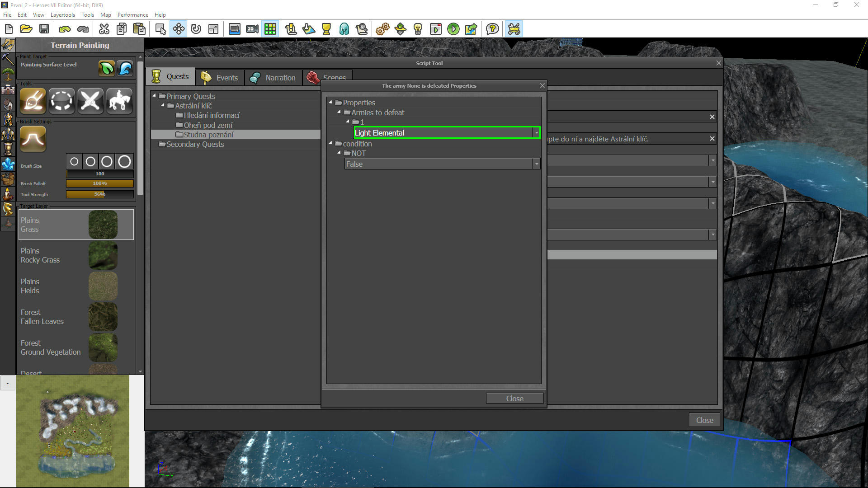Click the question mark help icon
This screenshot has height=488, width=868.
(492, 29)
